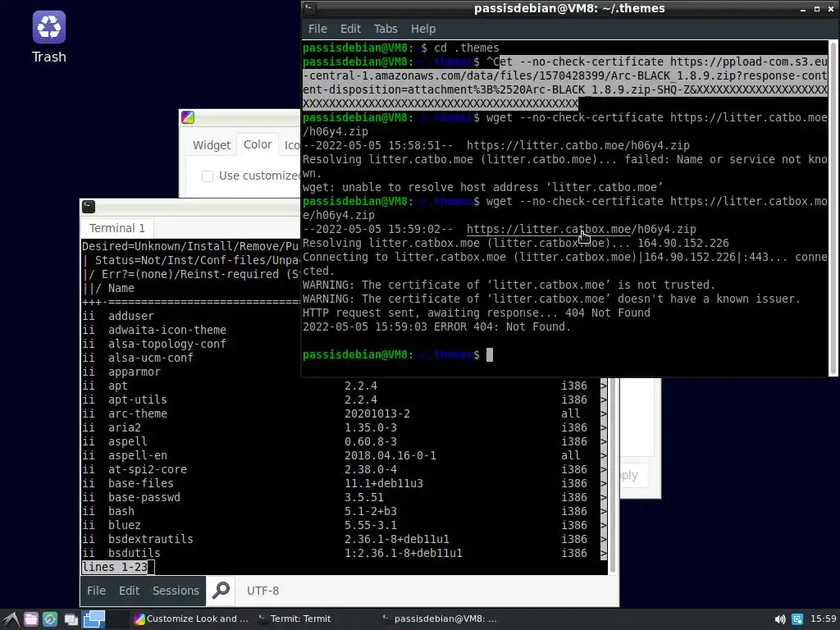The height and width of the screenshot is (630, 840).
Task: Open Edit menu in passisdebian terminal
Action: pos(350,29)
